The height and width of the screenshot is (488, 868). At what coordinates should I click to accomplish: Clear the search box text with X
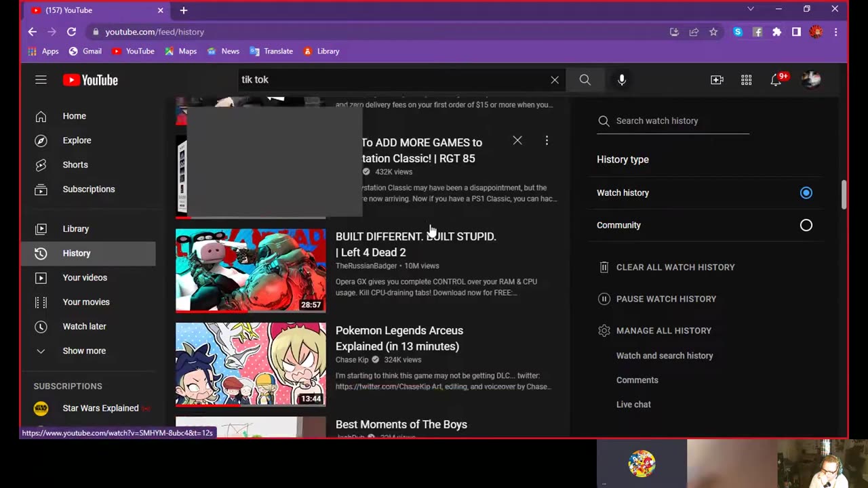pyautogui.click(x=555, y=80)
